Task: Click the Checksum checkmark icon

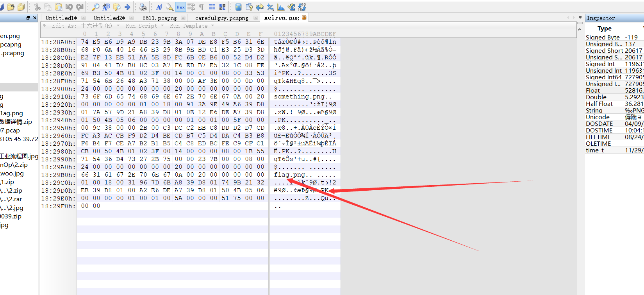Action: 291,7
